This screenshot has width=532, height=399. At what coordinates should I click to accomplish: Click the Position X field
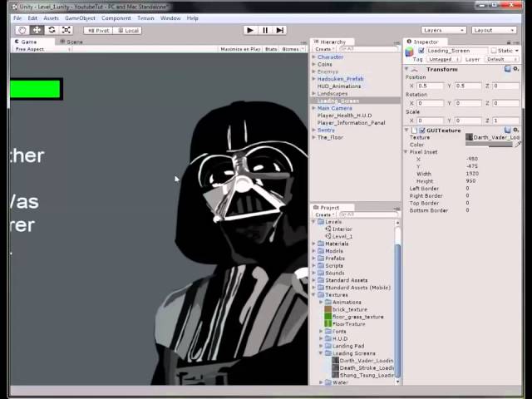click(430, 86)
